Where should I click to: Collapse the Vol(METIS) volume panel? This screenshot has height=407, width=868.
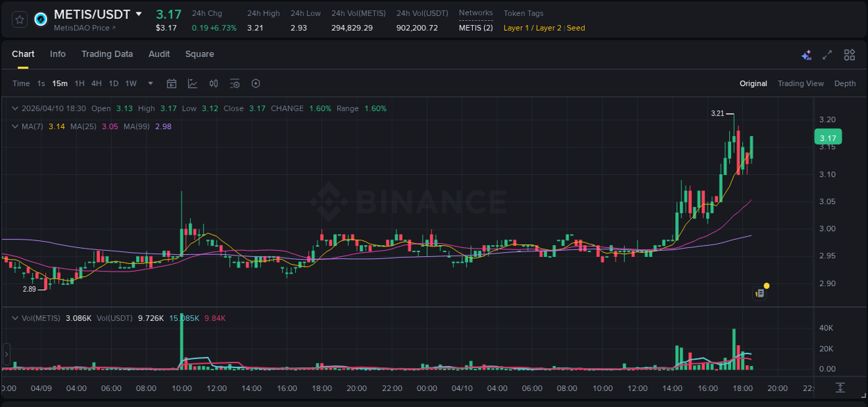pos(15,317)
